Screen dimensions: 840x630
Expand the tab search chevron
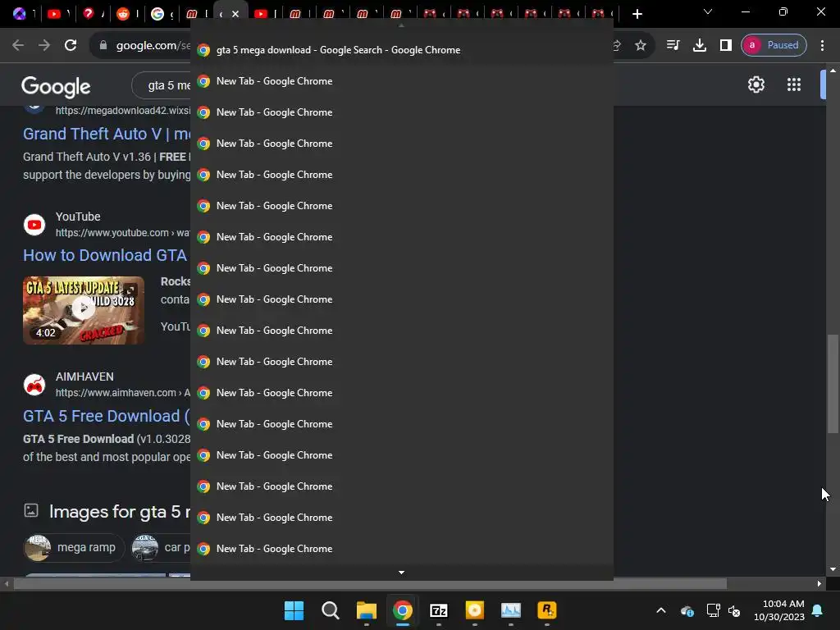(708, 11)
